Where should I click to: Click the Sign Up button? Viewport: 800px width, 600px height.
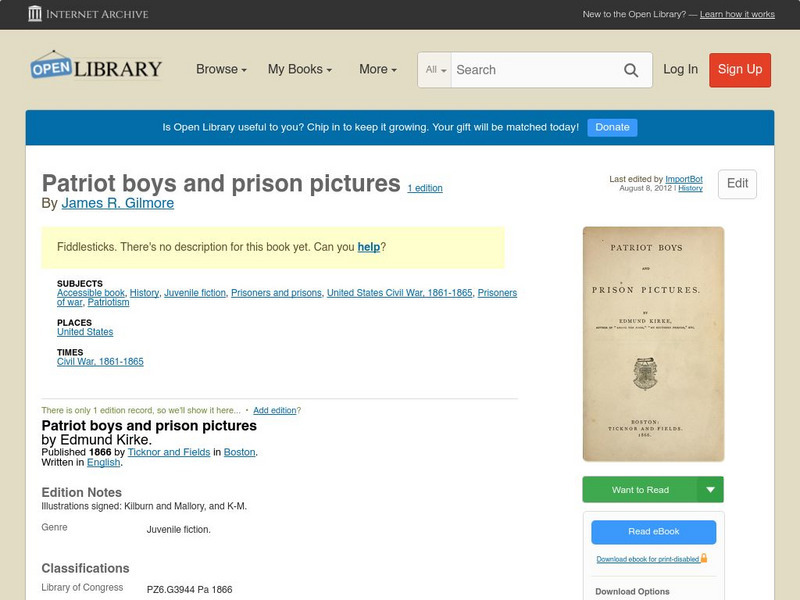tap(740, 70)
